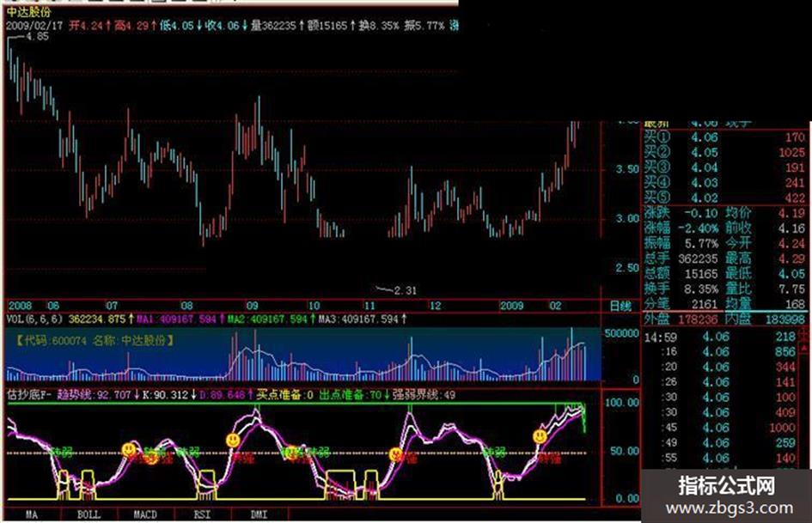Select the RSI indicator tab

pyautogui.click(x=203, y=514)
